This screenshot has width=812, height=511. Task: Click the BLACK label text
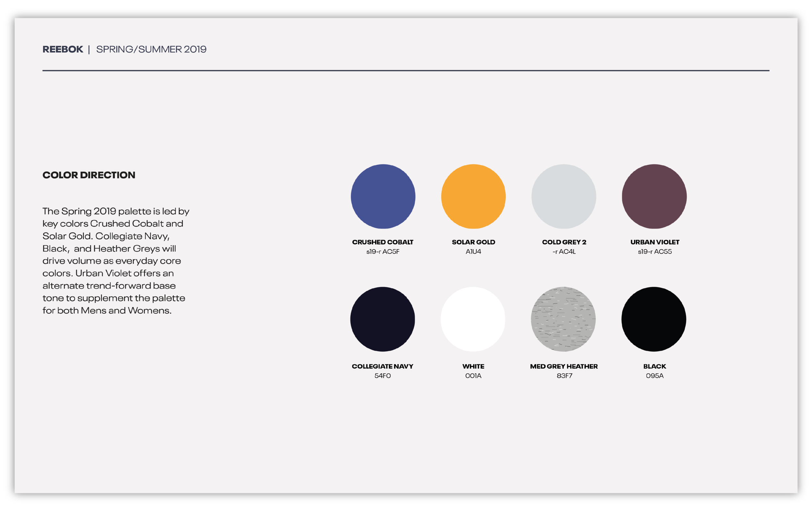[654, 366]
